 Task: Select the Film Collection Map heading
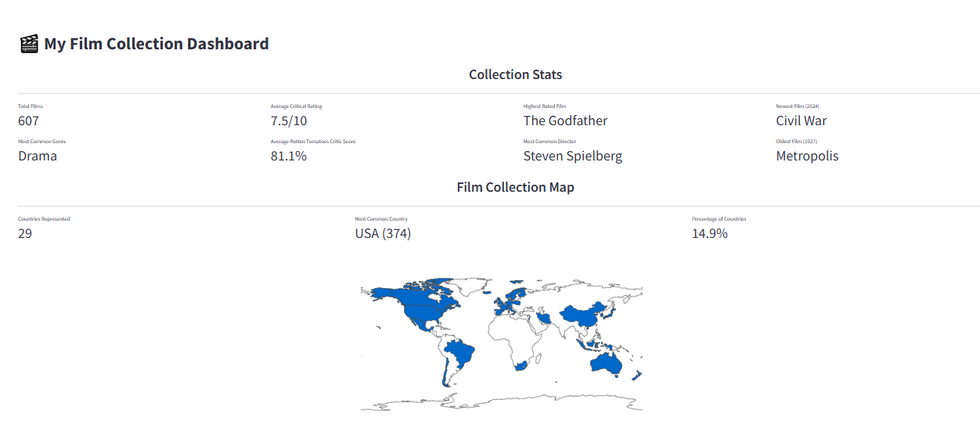coord(515,187)
